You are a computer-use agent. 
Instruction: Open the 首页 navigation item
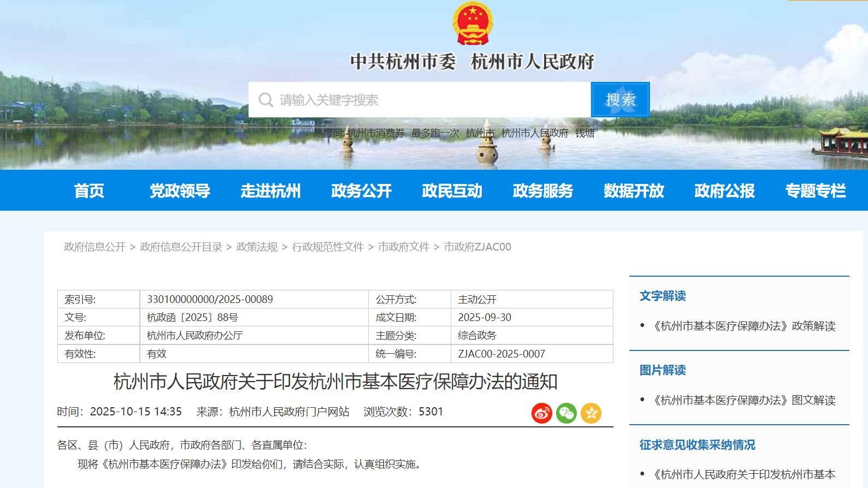tap(89, 191)
